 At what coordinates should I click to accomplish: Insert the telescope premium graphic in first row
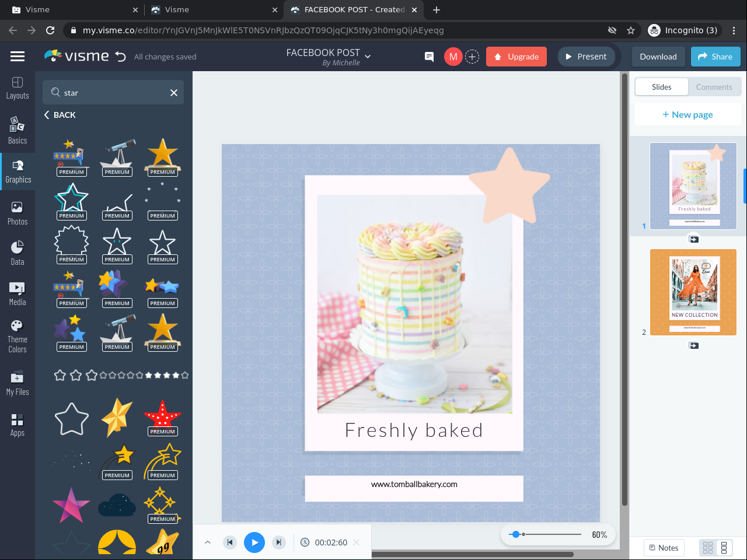point(117,156)
